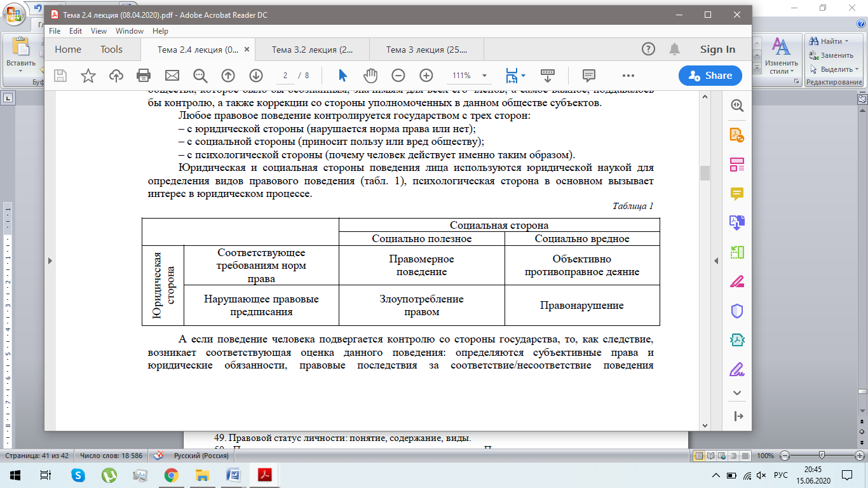Switch to the Home tab
Viewport: 868px width, 488px height.
click(x=68, y=49)
